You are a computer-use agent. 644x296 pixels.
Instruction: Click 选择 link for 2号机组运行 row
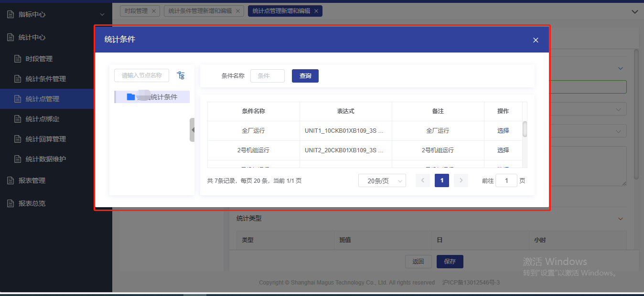click(x=503, y=150)
